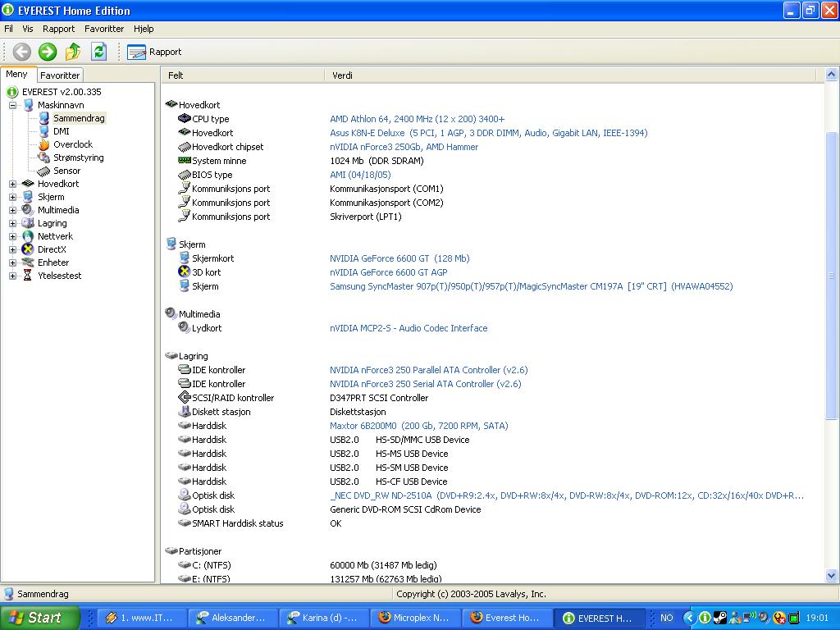Select the Overclock flame icon
Viewport: 840px width, 630px height.
coord(44,144)
